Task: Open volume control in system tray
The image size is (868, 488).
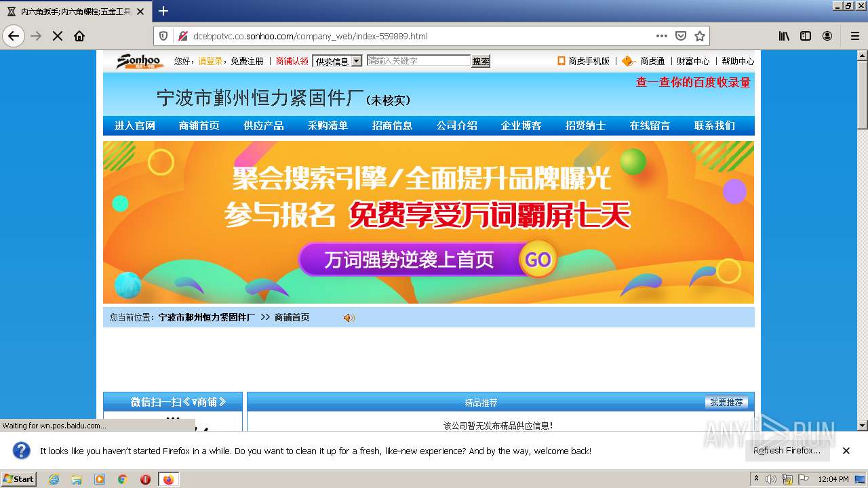Action: pos(771,479)
